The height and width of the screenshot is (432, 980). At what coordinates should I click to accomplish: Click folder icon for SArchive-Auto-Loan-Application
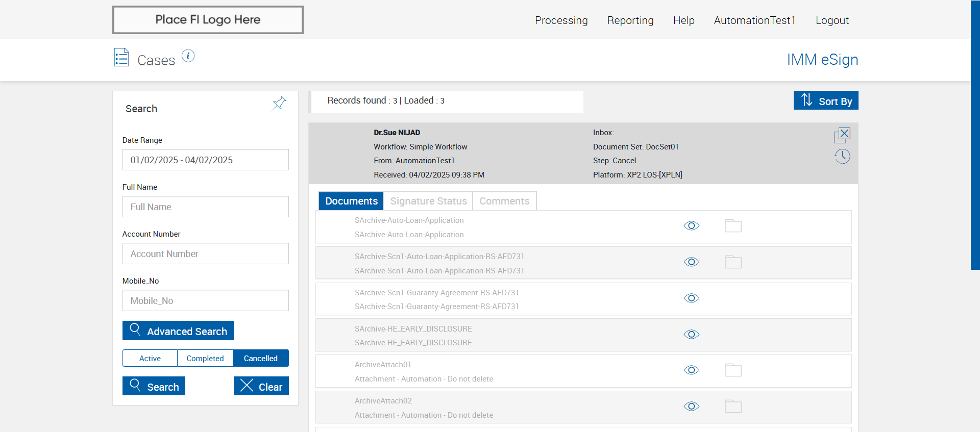(733, 226)
